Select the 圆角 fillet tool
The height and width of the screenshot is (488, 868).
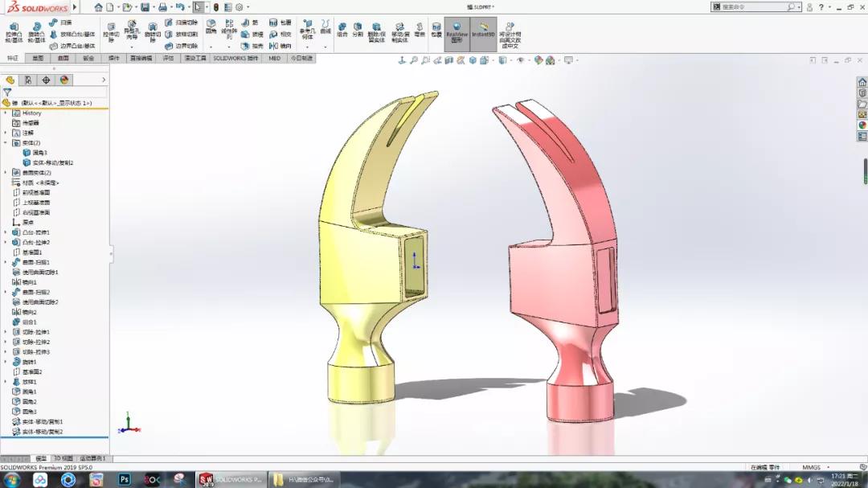211,28
